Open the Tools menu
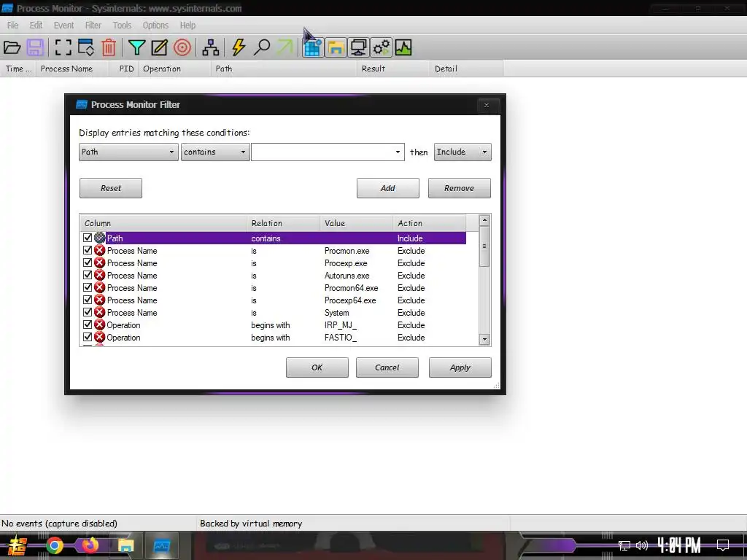 pyautogui.click(x=122, y=26)
